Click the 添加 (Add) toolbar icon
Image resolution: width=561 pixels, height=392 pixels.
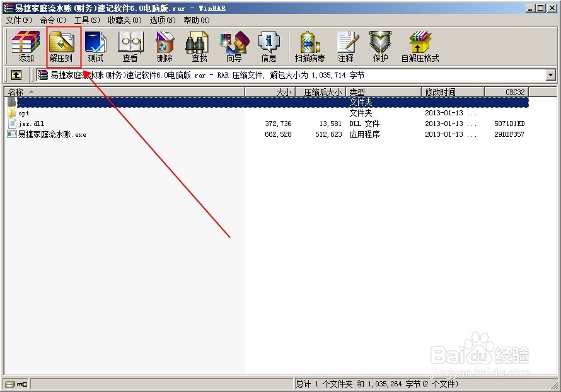(26, 47)
